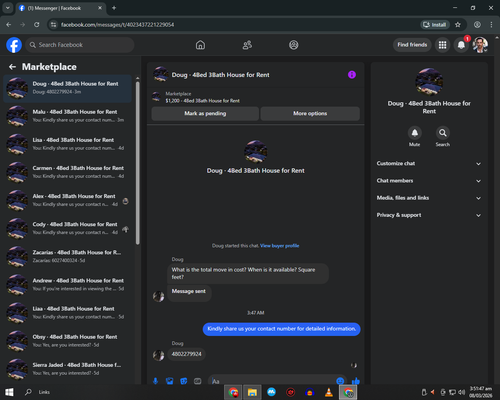The width and height of the screenshot is (500, 400).
Task: Open the Friends icon in top navigation
Action: tap(247, 45)
